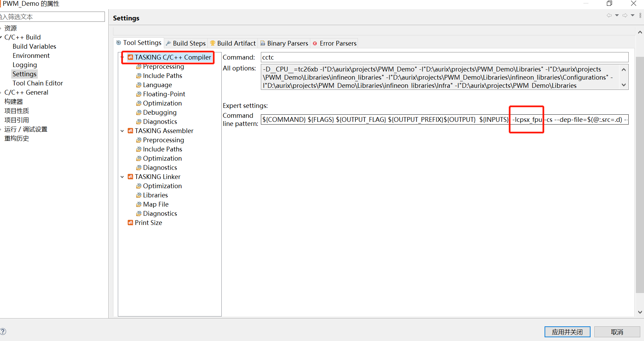644x341 pixels.
Task: Select Include Paths under TASKING Assembler
Action: click(x=162, y=149)
